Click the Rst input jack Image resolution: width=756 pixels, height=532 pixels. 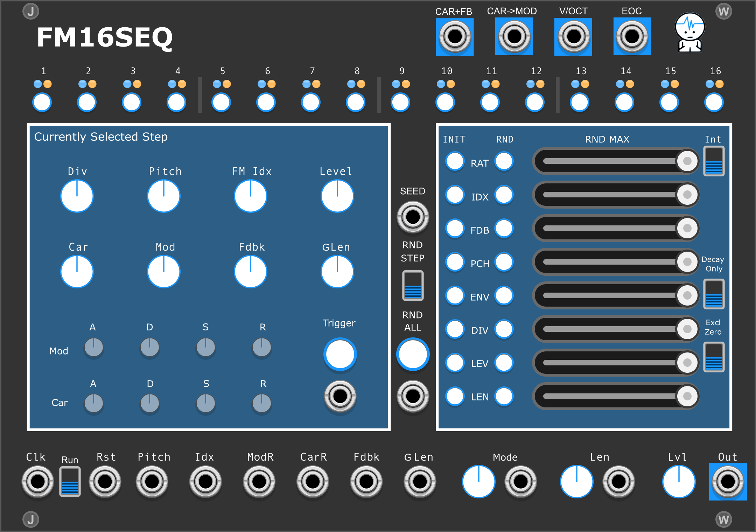point(105,482)
